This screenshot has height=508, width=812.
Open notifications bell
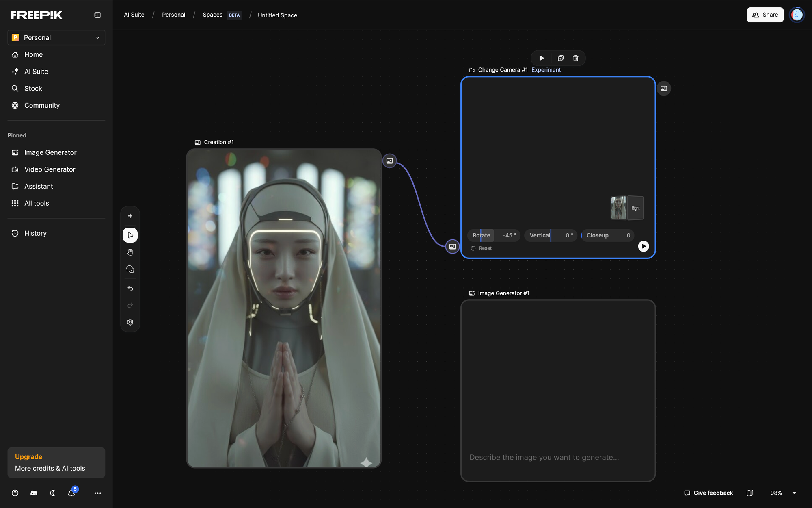tap(71, 493)
